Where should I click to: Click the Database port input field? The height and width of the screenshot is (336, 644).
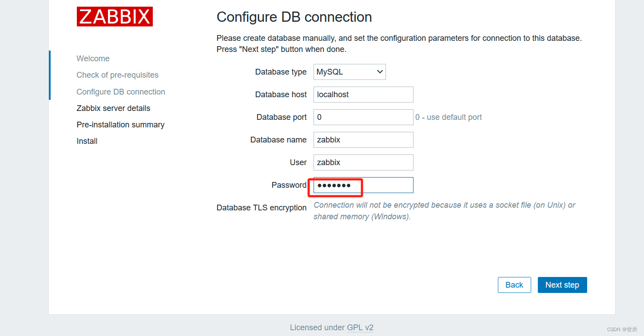(x=363, y=117)
